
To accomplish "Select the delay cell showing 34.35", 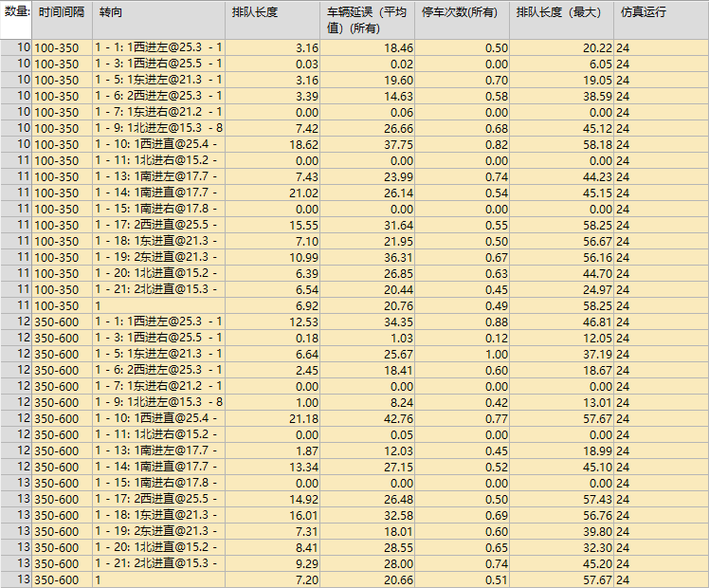I will [x=368, y=322].
